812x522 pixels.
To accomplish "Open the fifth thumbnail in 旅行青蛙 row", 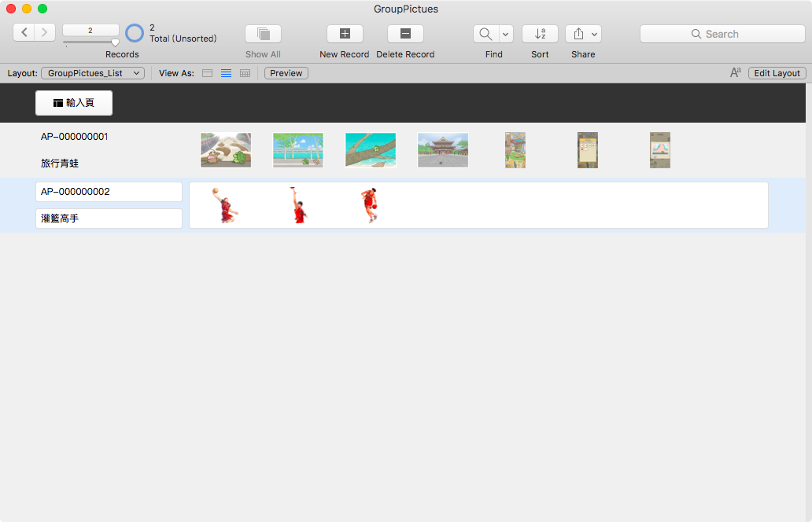I will [x=515, y=150].
